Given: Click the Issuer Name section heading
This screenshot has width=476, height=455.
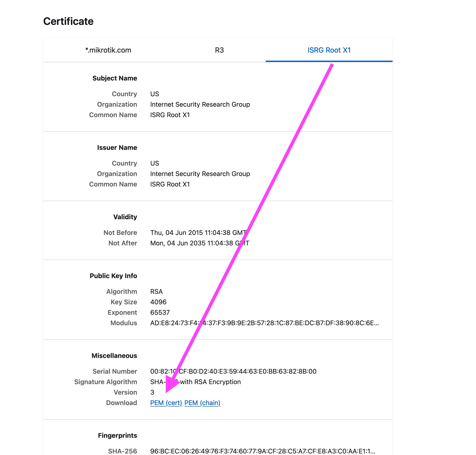Looking at the screenshot, I should point(117,147).
